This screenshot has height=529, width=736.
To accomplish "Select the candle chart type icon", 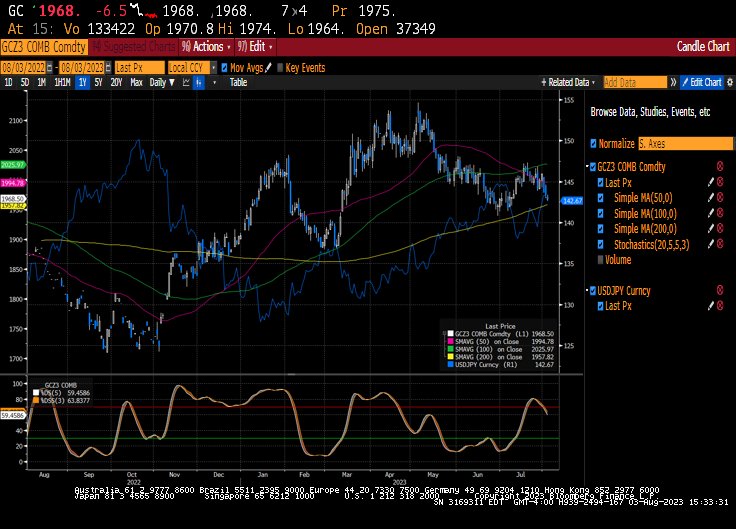I will coord(199,83).
